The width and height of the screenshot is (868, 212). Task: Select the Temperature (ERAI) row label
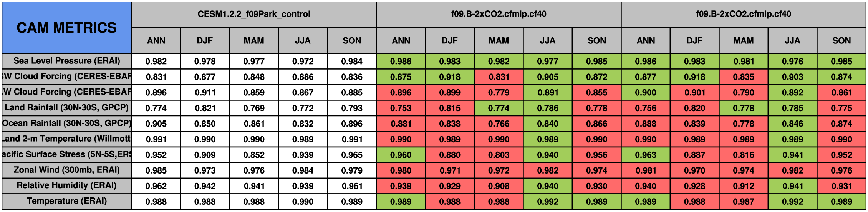click(x=66, y=201)
